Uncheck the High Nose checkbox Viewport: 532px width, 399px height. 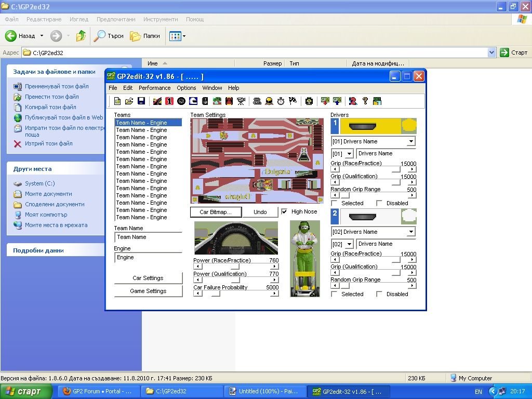(284, 212)
